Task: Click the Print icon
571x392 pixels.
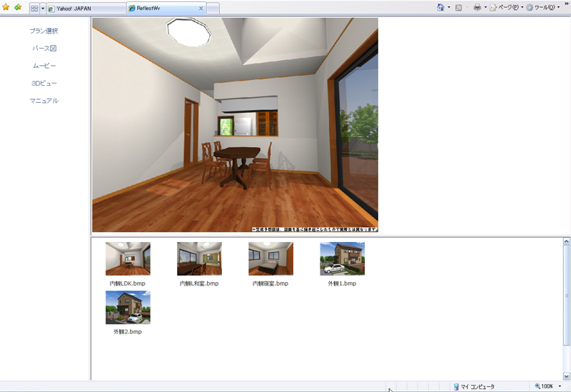Action: [x=477, y=7]
